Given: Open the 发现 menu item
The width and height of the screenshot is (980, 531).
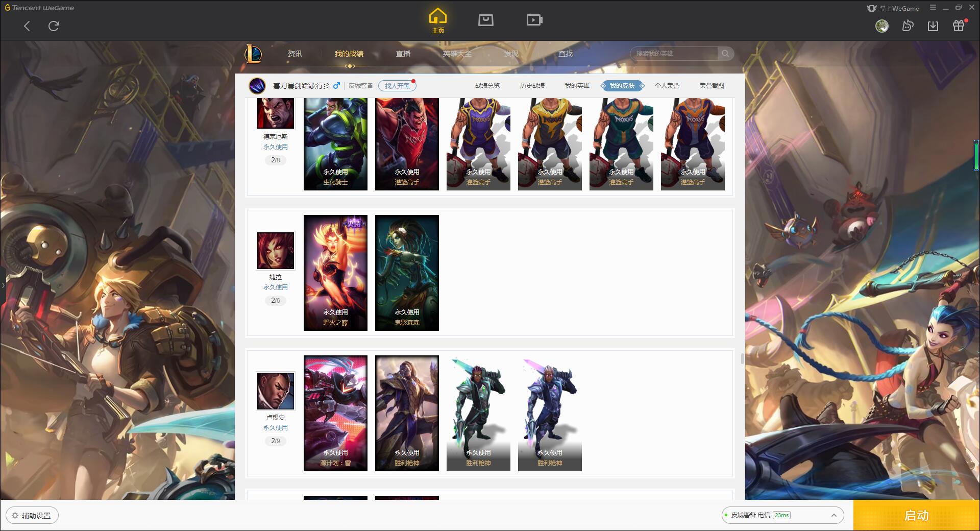Looking at the screenshot, I should pyautogui.click(x=511, y=54).
